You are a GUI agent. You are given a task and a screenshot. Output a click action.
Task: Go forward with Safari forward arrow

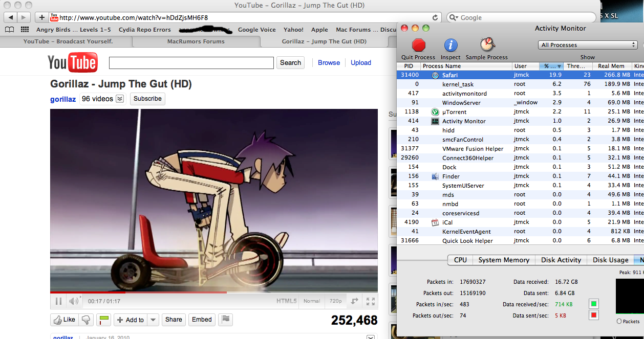click(x=24, y=17)
